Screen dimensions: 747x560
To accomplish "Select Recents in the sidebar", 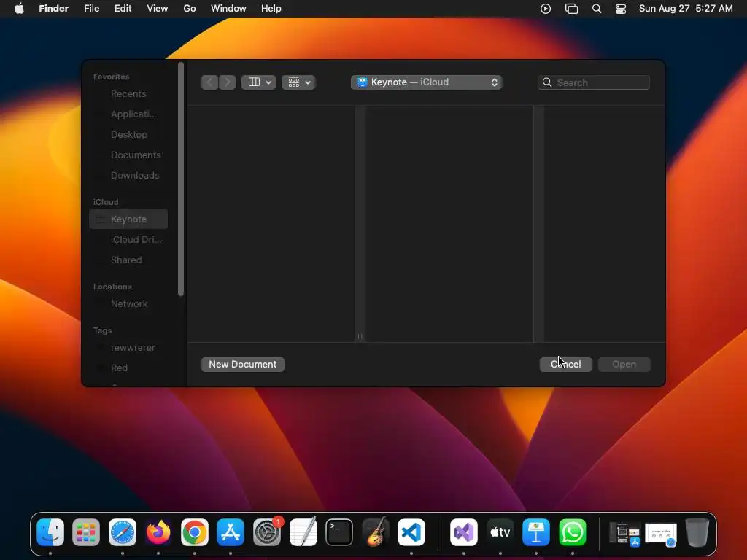I will (x=128, y=94).
